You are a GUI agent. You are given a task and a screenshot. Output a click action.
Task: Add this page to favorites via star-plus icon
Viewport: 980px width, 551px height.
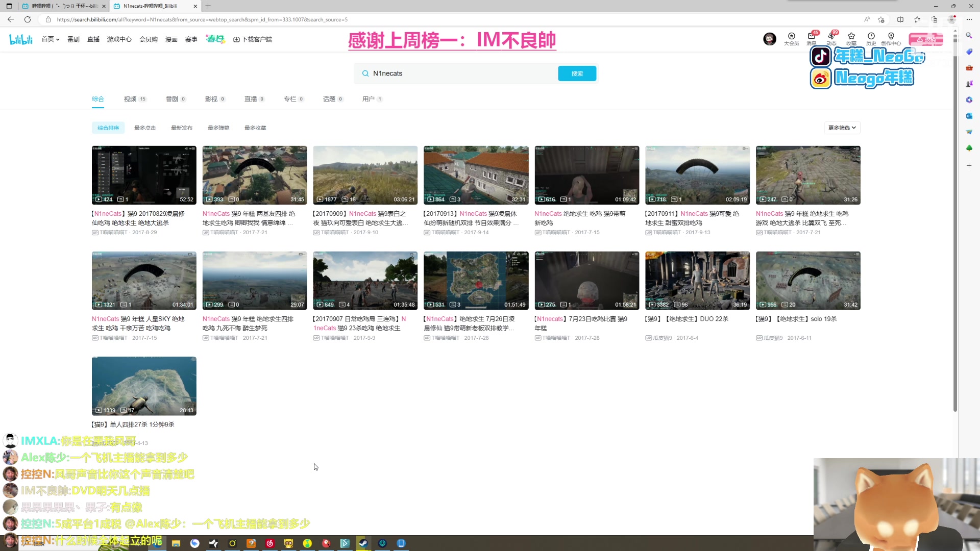coord(881,19)
